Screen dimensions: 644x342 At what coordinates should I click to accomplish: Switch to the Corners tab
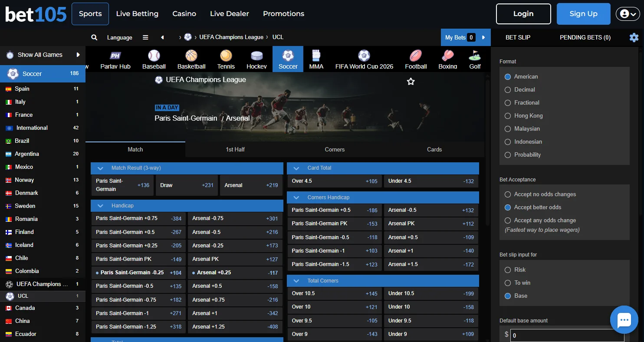[335, 149]
